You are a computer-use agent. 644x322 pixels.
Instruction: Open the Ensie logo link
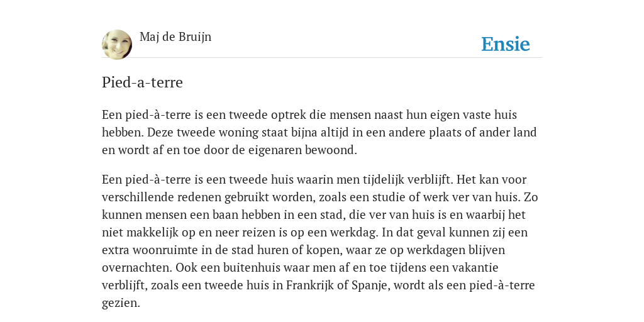506,44
